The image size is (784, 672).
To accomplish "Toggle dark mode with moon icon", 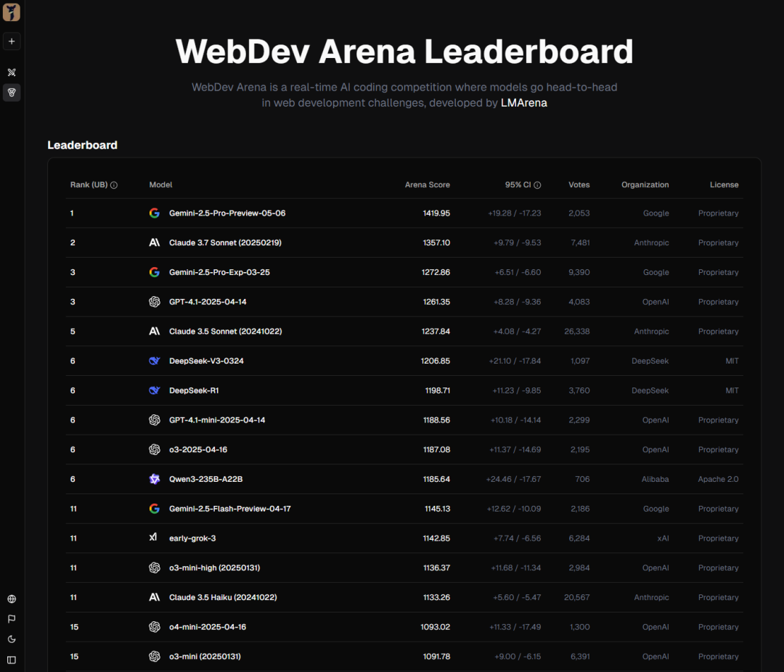I will (12, 639).
